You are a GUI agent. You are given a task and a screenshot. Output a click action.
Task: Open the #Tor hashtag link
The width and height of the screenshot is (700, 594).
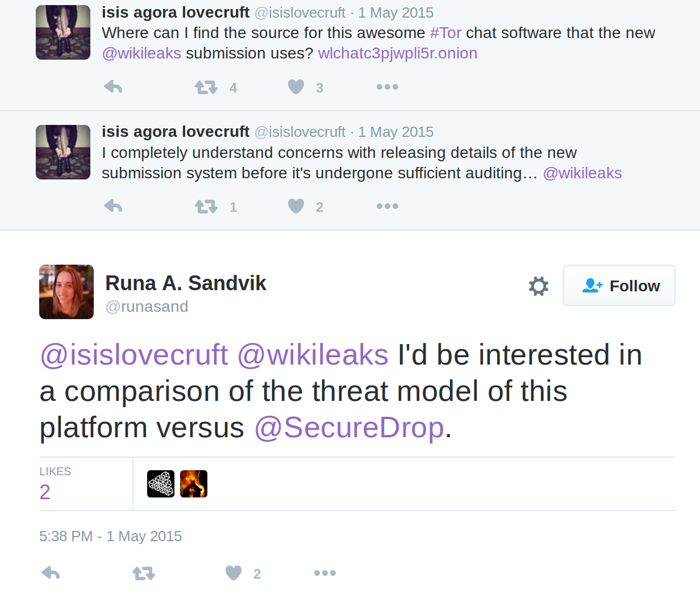pos(445,33)
